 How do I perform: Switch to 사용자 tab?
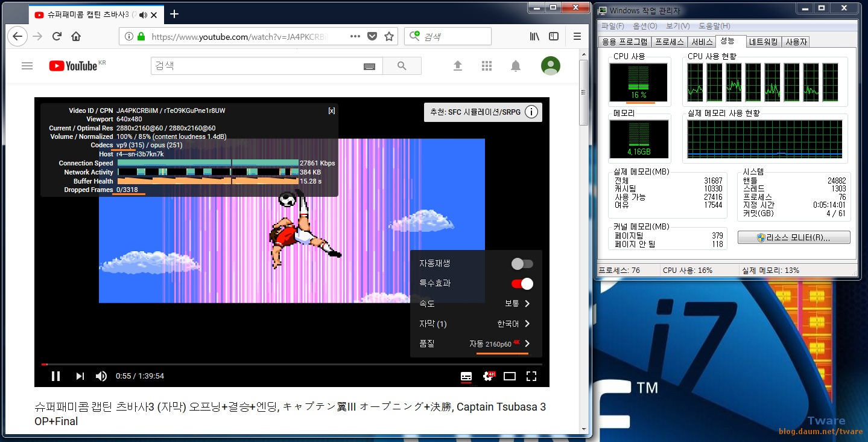point(796,42)
